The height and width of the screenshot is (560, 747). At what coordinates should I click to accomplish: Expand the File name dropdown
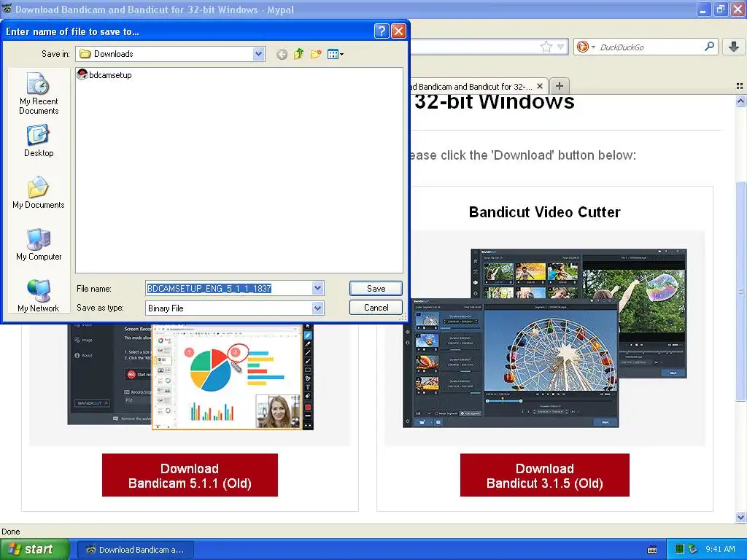tap(318, 288)
